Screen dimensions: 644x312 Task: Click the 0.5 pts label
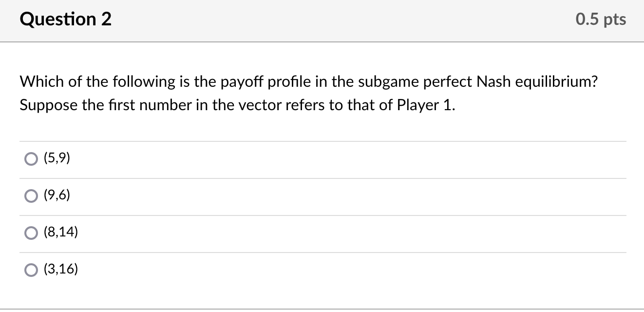pyautogui.click(x=600, y=19)
